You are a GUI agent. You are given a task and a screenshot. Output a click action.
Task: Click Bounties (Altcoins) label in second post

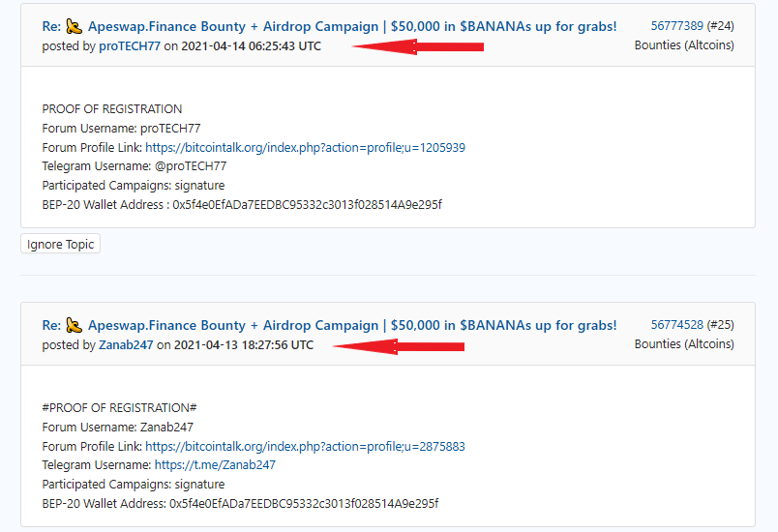(684, 344)
